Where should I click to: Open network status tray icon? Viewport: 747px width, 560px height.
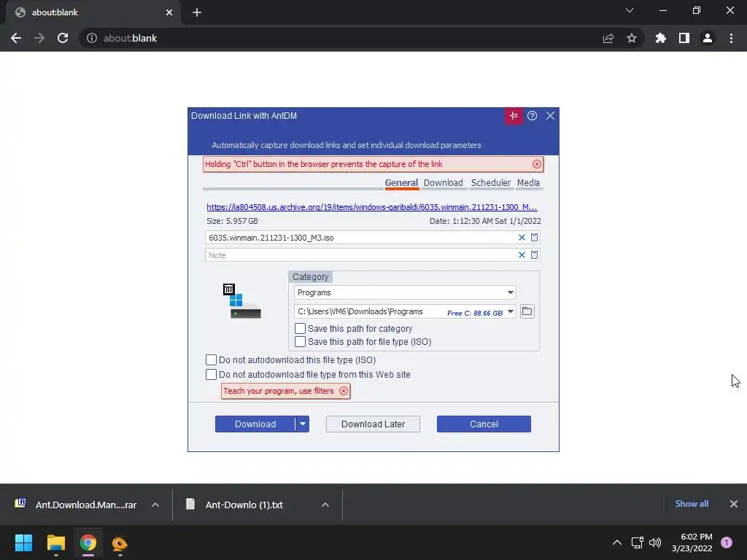tap(637, 542)
